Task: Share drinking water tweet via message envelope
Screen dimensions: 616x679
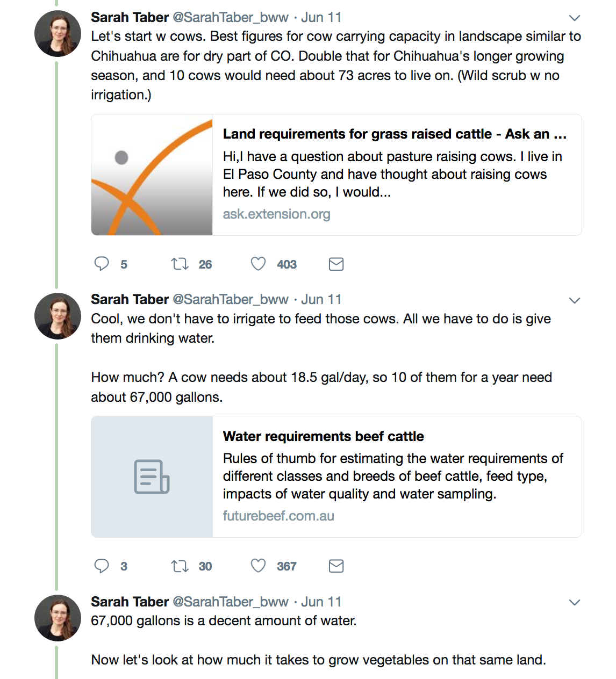Action: (336, 566)
